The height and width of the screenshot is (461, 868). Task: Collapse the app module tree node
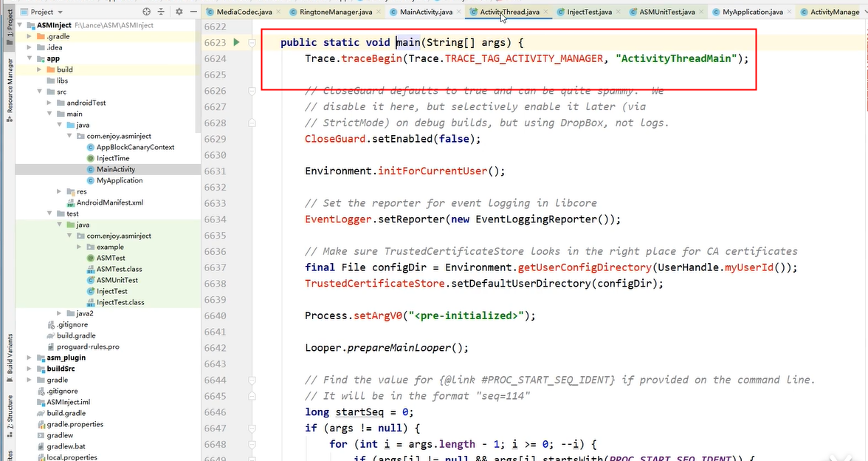coord(30,58)
